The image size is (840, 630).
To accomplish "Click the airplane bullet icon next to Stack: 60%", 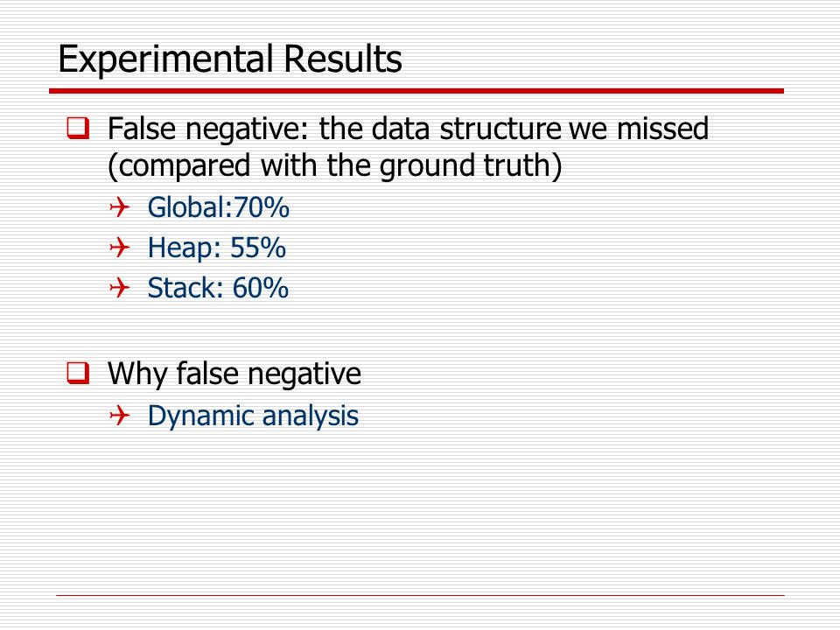I will [x=120, y=288].
